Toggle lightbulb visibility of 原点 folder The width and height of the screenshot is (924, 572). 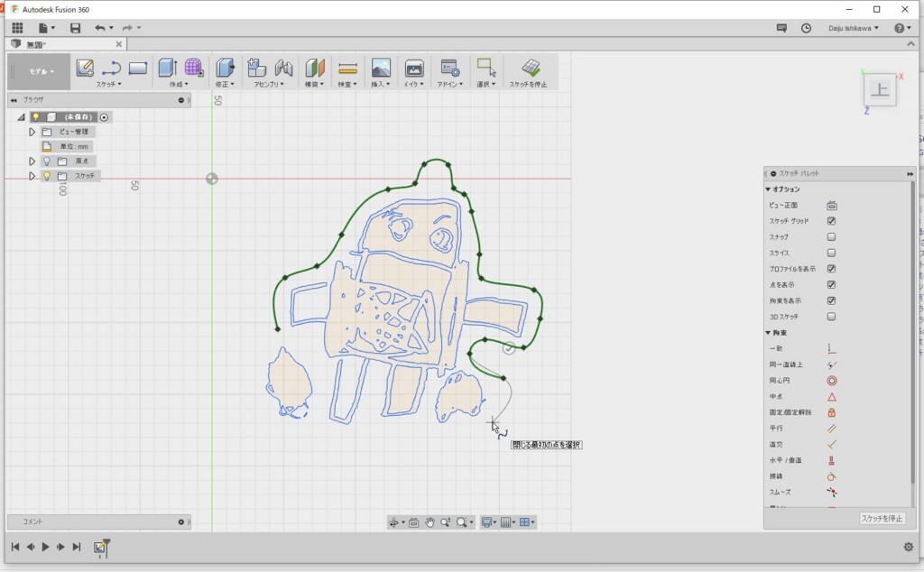tap(47, 161)
